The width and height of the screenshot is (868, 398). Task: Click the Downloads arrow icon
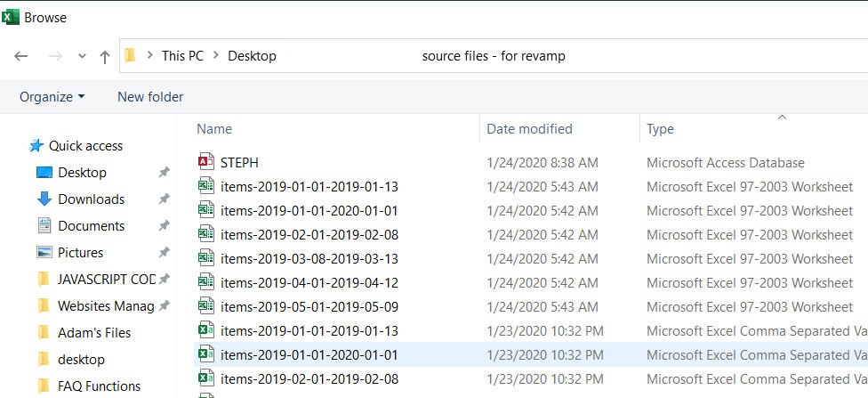click(44, 199)
